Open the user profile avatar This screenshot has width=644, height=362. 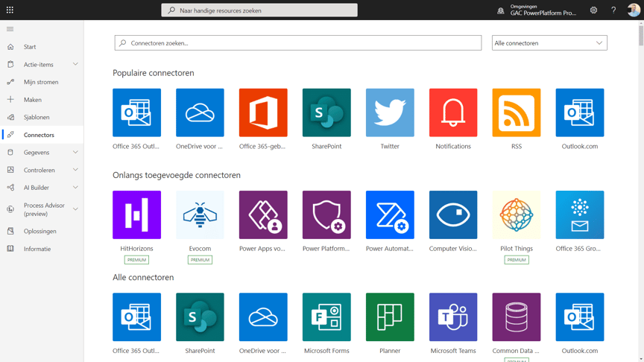(634, 10)
